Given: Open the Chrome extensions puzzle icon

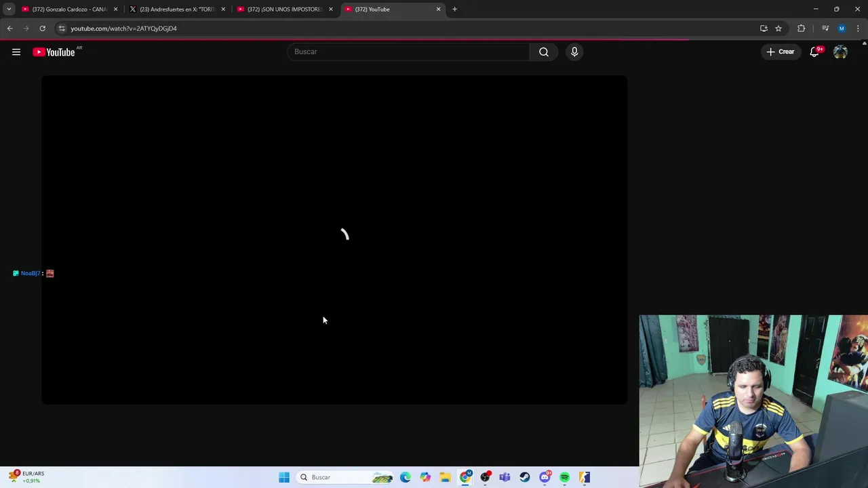Looking at the screenshot, I should tap(802, 28).
